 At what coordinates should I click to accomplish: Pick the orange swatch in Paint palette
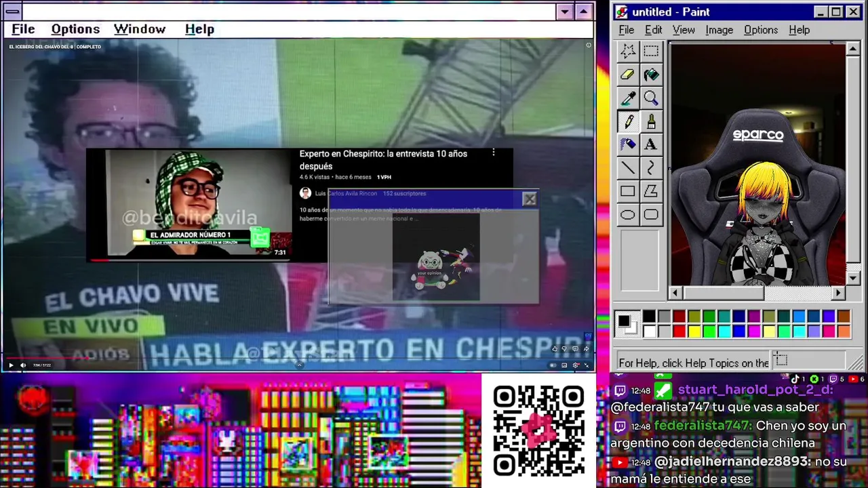point(844,331)
